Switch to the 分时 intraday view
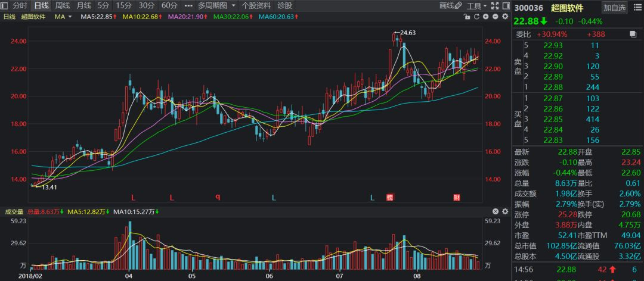Screen dimensions: 644x281 point(20,6)
